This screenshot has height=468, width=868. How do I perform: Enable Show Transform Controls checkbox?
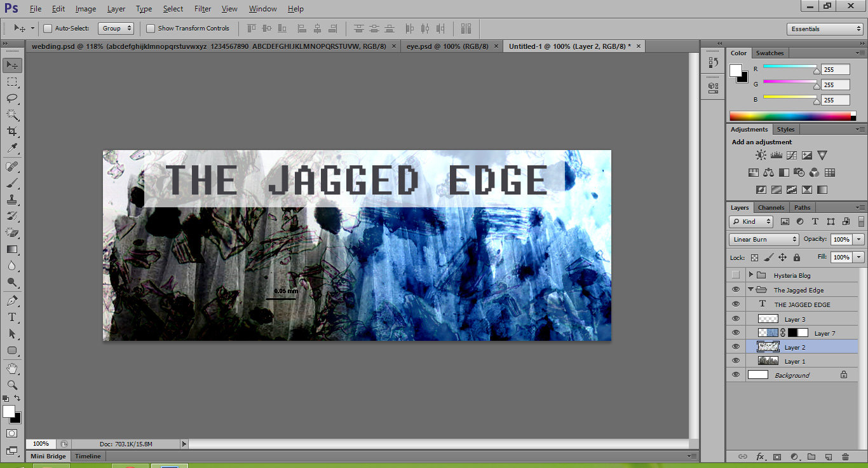point(151,28)
